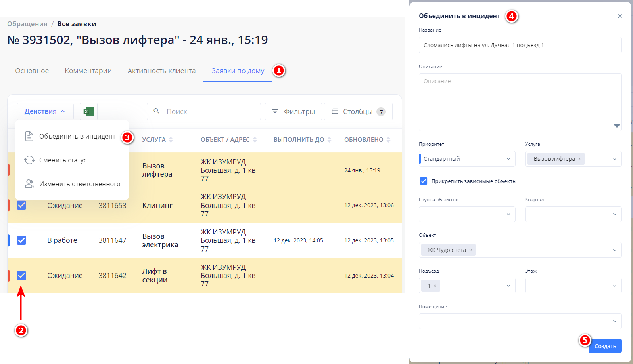Toggle Прикрепить зависимые объекты checkbox

424,181
